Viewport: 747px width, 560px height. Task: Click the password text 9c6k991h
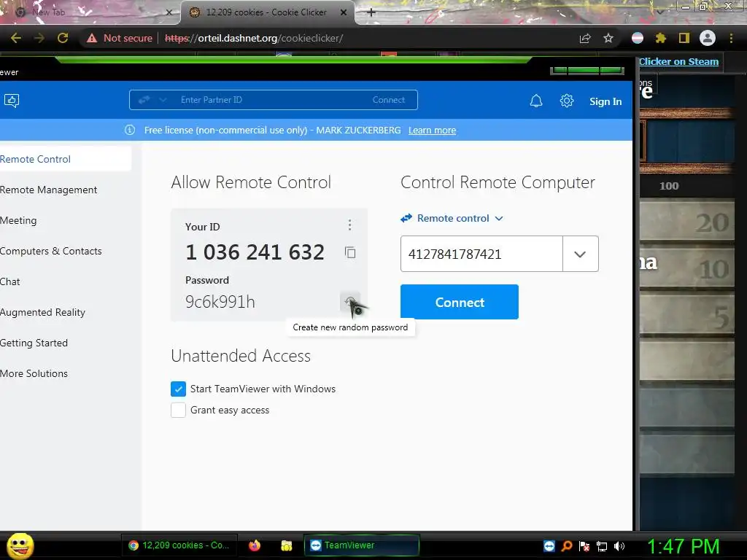tap(220, 302)
